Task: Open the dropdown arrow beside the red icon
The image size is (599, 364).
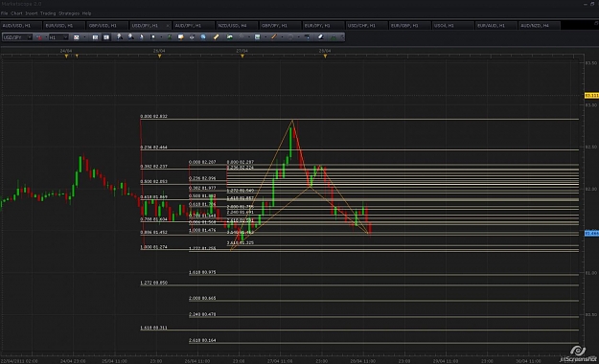Action: click(46, 37)
